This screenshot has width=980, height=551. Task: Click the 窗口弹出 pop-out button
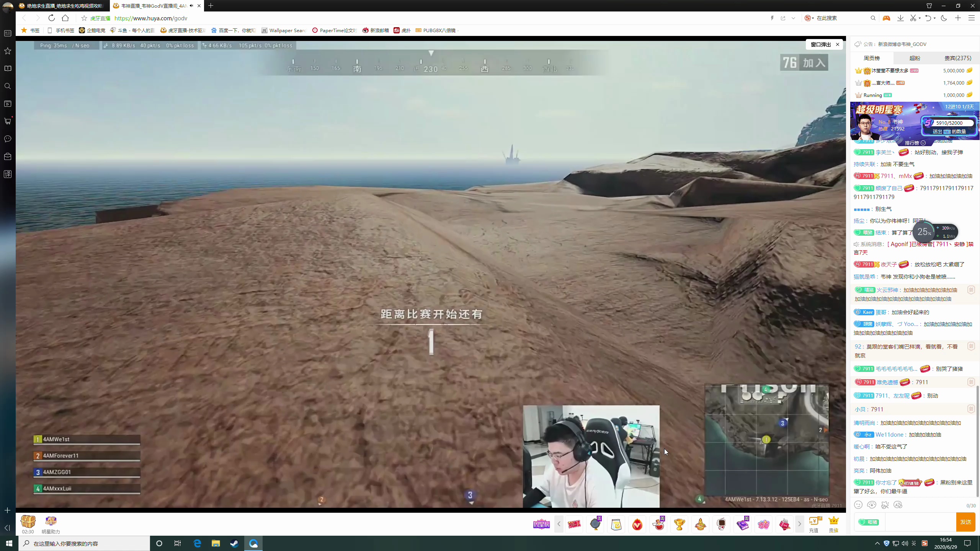coord(821,44)
